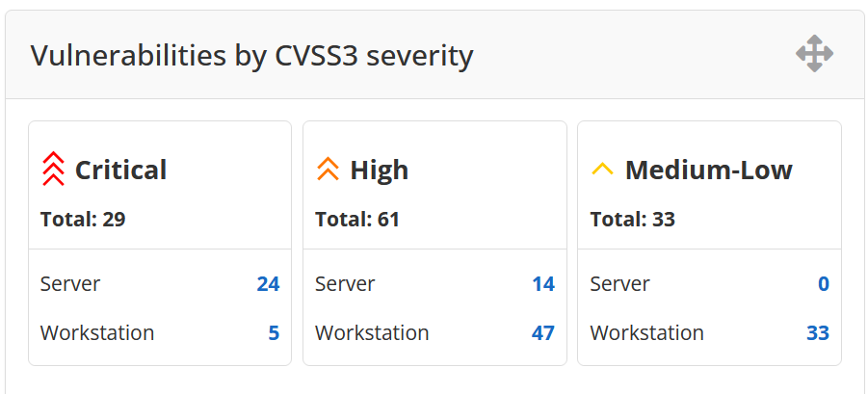Click the High Total: 61 text
The height and width of the screenshot is (394, 868).
(x=357, y=220)
